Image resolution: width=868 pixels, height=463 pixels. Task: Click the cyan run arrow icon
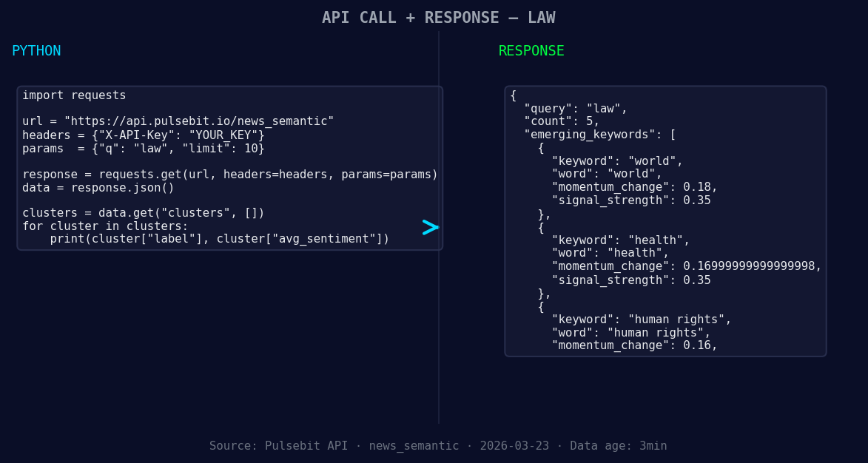tap(429, 228)
